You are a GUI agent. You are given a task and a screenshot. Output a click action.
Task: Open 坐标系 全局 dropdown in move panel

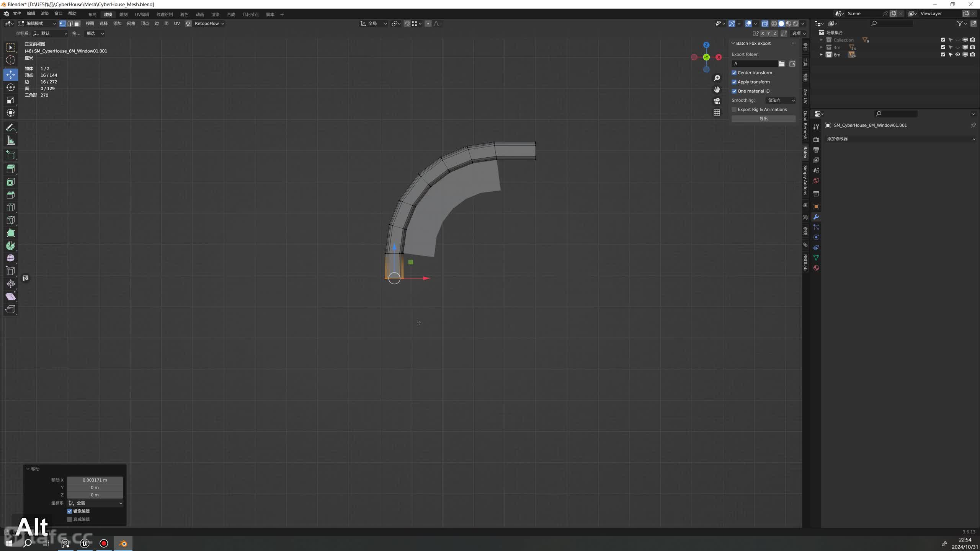tap(95, 503)
